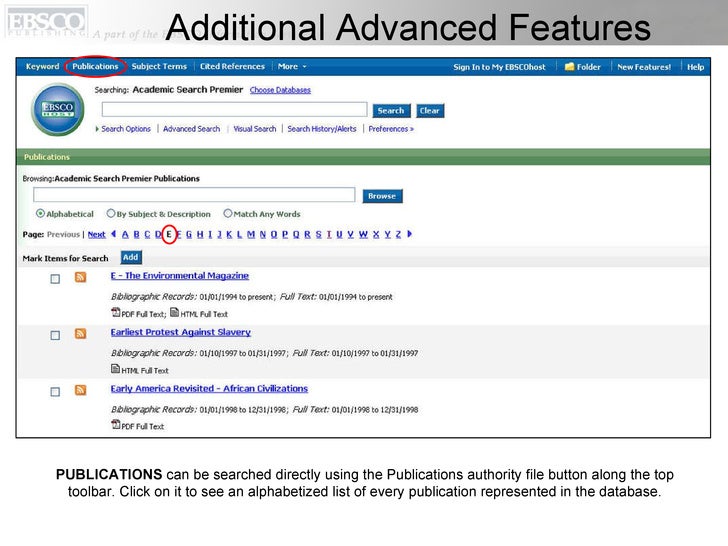728x546 pixels.
Task: Open PDF Full Text icon for Early America Revisited
Action: click(116, 424)
